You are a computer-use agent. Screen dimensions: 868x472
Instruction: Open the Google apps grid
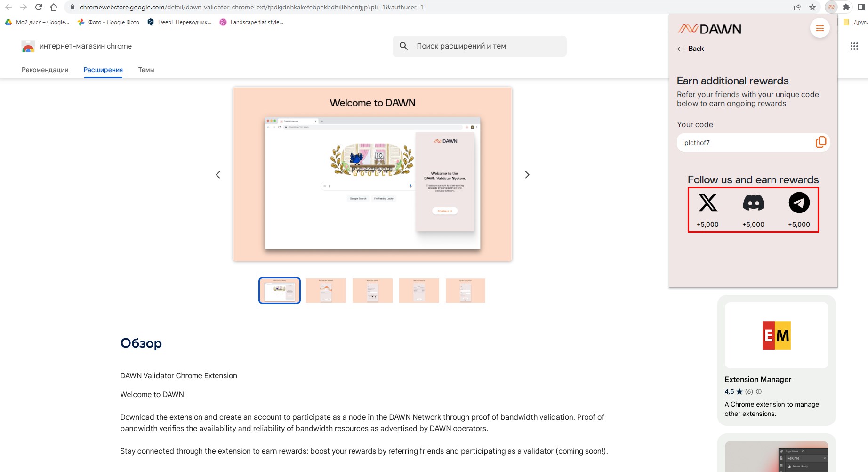(x=854, y=46)
